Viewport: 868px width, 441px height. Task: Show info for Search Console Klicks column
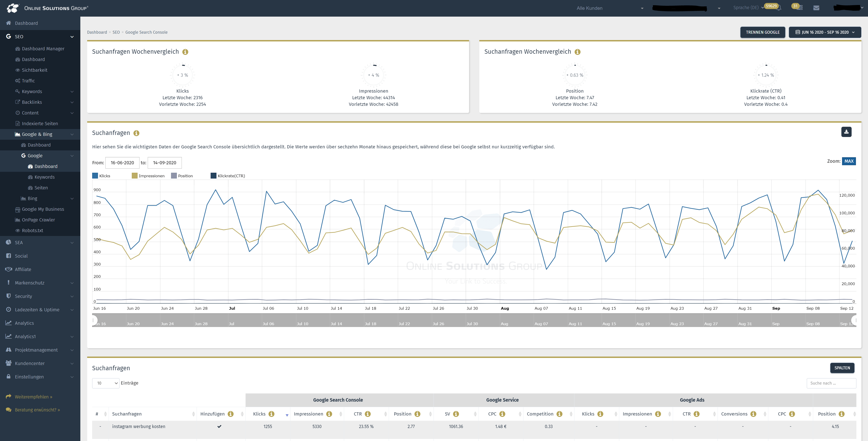click(272, 414)
